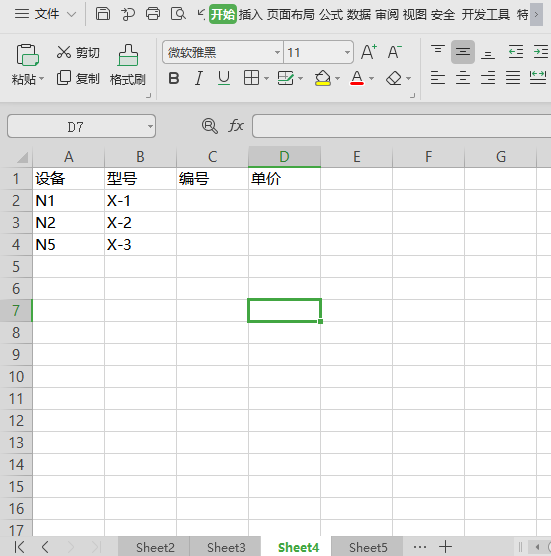Viewport: 551px width, 556px height.
Task: Click the Save icon in quick toolbar
Action: click(x=103, y=14)
